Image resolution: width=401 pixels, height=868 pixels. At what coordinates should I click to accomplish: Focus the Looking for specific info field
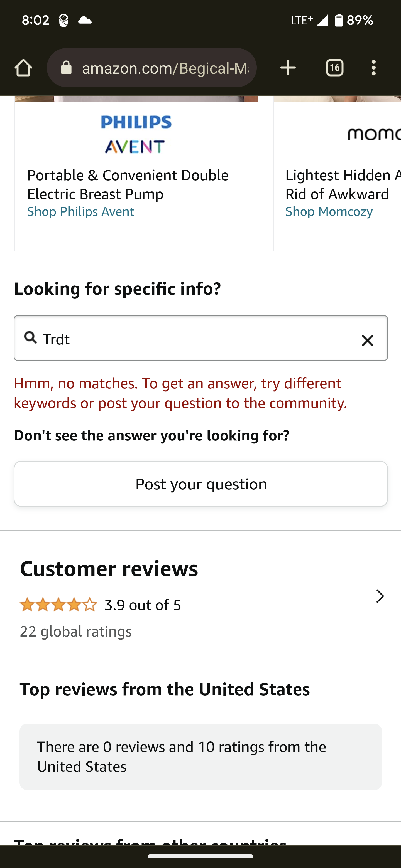point(200,338)
